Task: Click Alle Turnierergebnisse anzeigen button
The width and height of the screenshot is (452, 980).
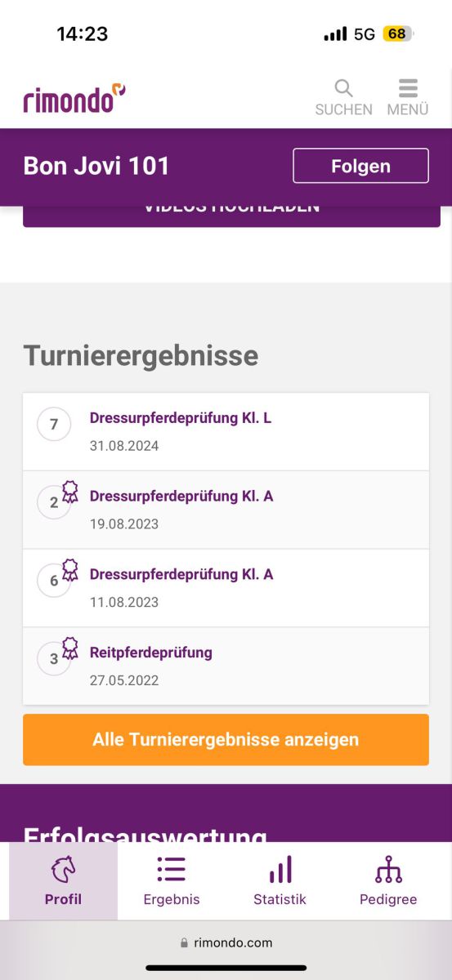Action: pos(226,740)
